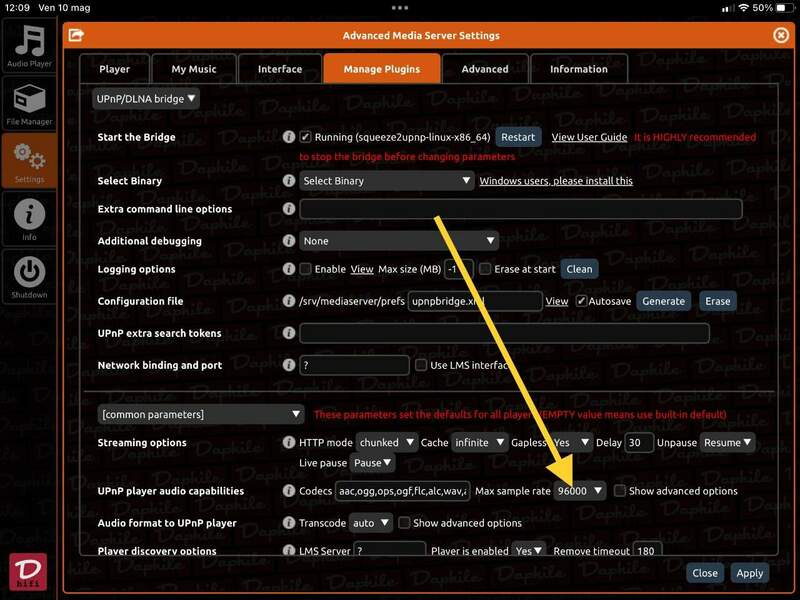The width and height of the screenshot is (800, 600).
Task: Open the UPnP/DLNA bridge plugin dropdown
Action: 145,98
